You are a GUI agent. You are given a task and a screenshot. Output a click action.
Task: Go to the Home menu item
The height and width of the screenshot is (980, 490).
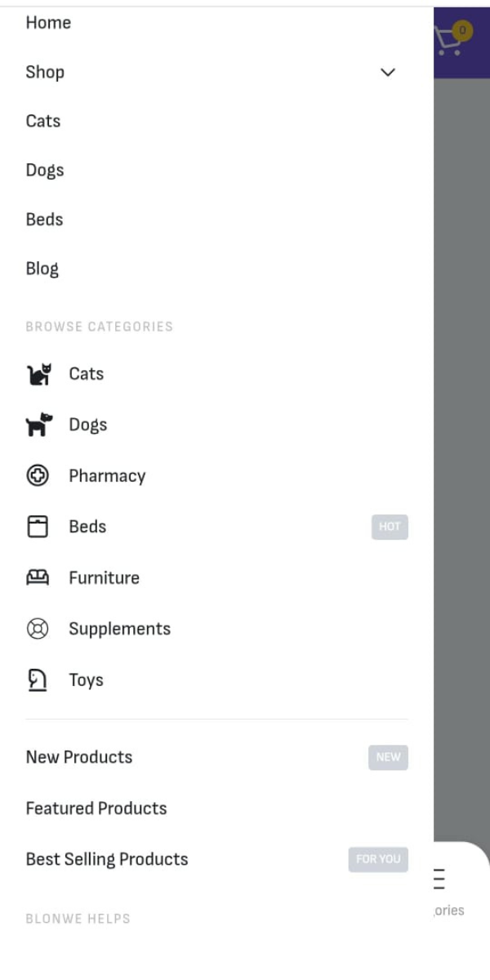click(48, 23)
